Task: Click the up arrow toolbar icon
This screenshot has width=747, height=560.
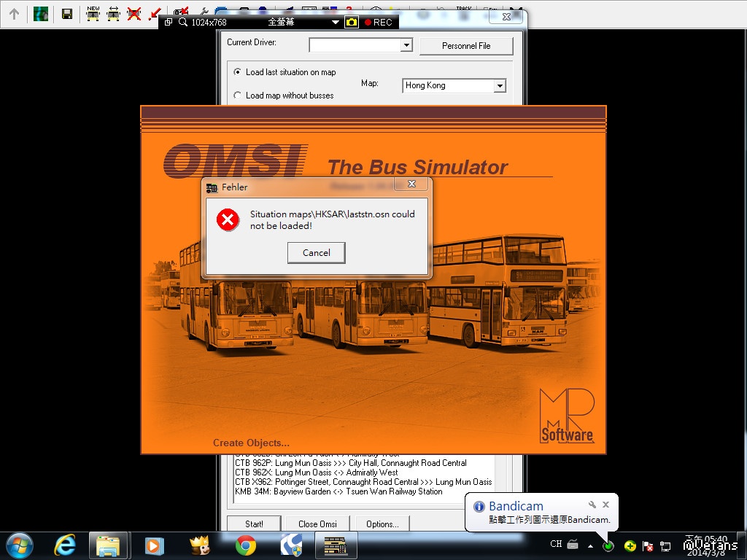Action: 15,14
